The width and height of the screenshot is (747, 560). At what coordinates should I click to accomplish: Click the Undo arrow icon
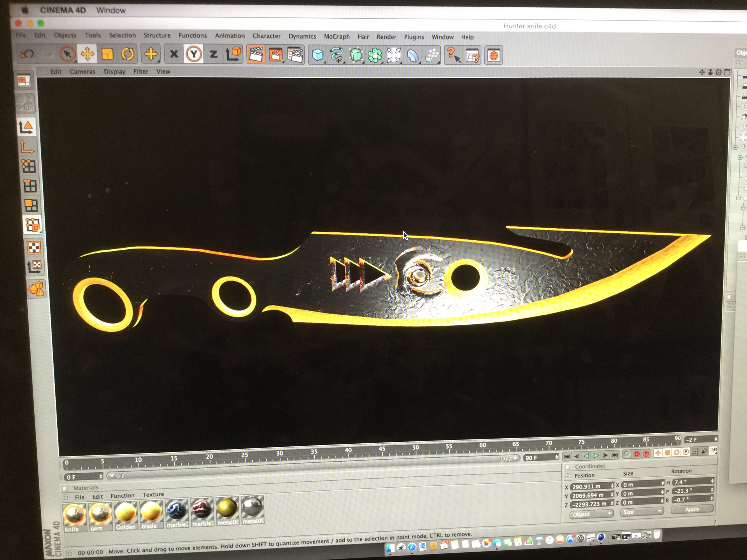[27, 54]
